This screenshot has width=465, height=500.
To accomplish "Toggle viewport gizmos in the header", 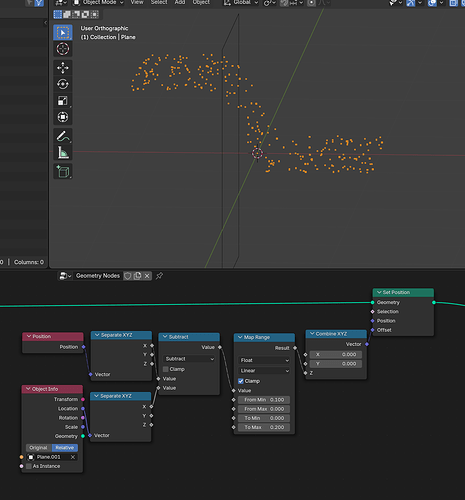I will [x=411, y=3].
